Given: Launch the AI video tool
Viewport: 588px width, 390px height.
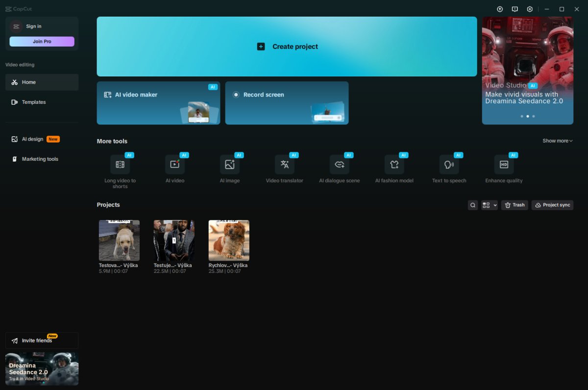Looking at the screenshot, I should pos(175,165).
